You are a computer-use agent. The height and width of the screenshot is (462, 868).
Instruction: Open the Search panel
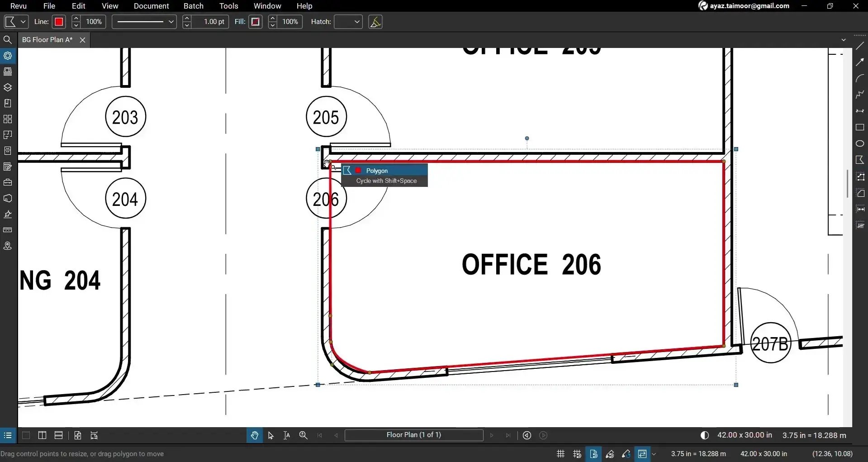(x=7, y=39)
